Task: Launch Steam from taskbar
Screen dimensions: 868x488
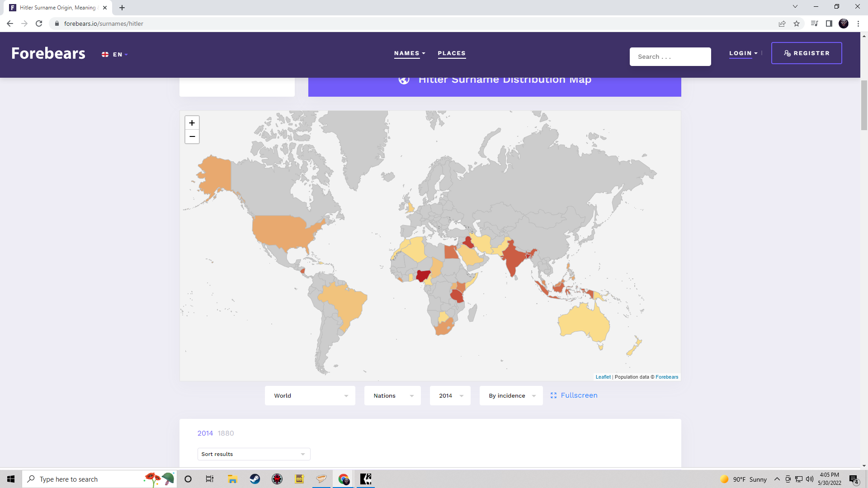Action: point(255,479)
